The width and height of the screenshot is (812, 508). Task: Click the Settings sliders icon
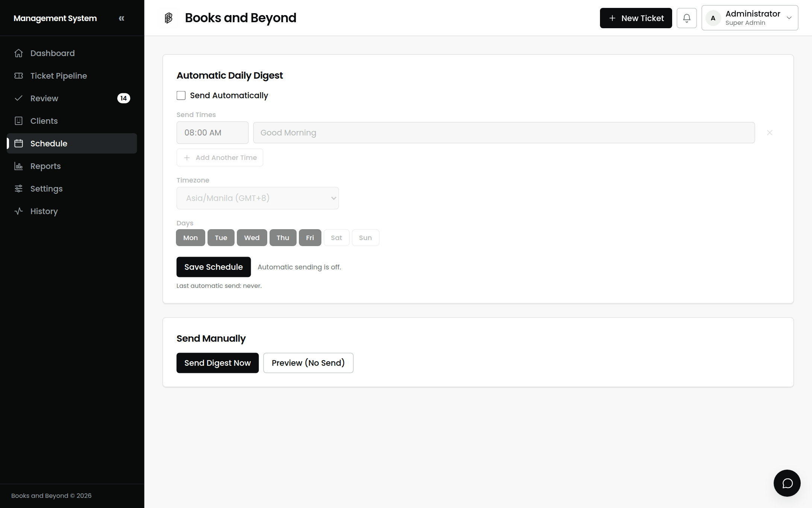tap(18, 189)
